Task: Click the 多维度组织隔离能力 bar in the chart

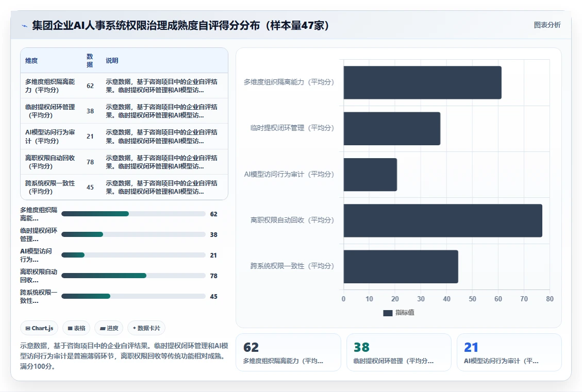Action: [x=422, y=83]
